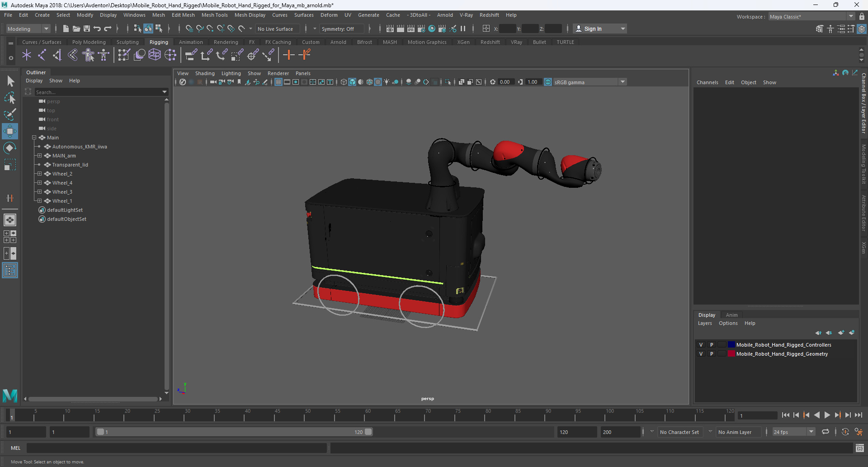This screenshot has width=868, height=467.
Task: Toggle the loop playback button
Action: [x=826, y=432]
